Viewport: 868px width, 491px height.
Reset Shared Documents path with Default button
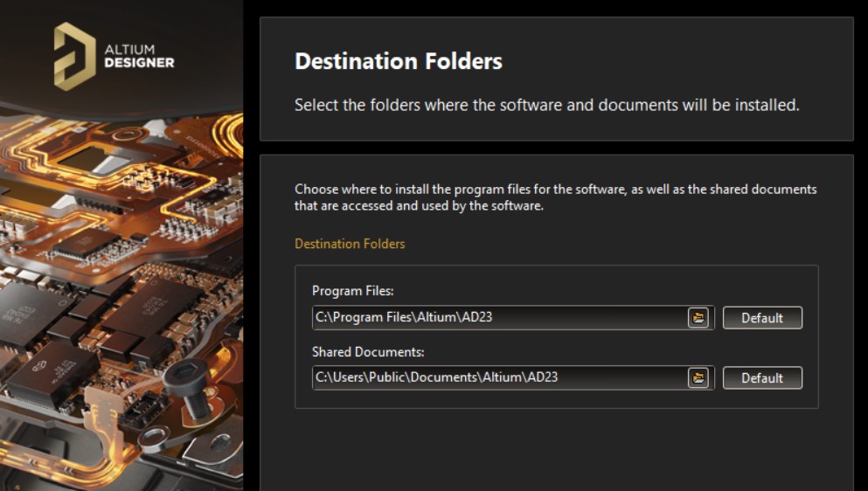(761, 378)
